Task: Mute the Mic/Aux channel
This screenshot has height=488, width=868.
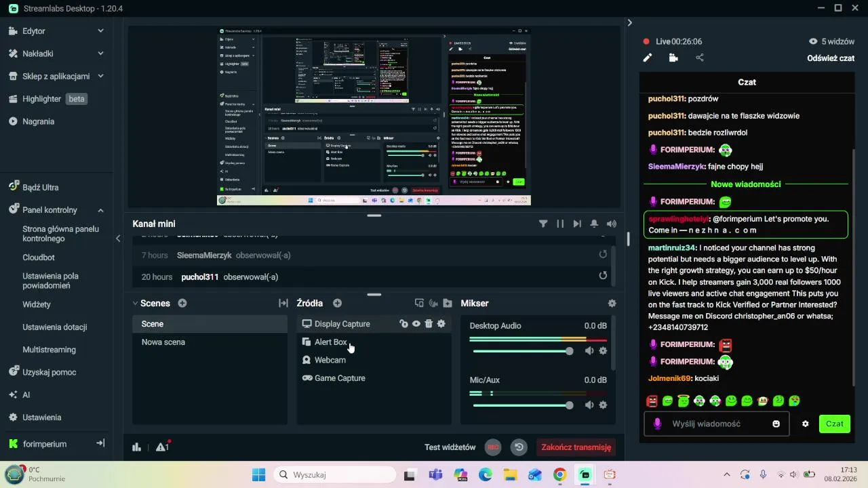Action: pyautogui.click(x=589, y=405)
